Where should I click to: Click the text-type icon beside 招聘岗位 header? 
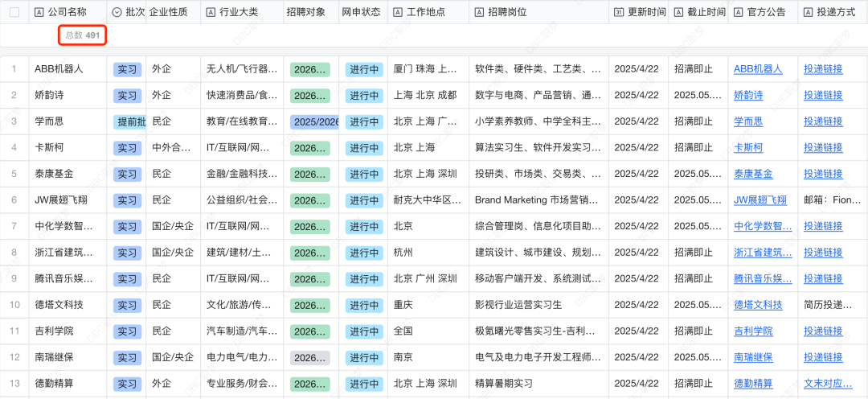[x=479, y=12]
